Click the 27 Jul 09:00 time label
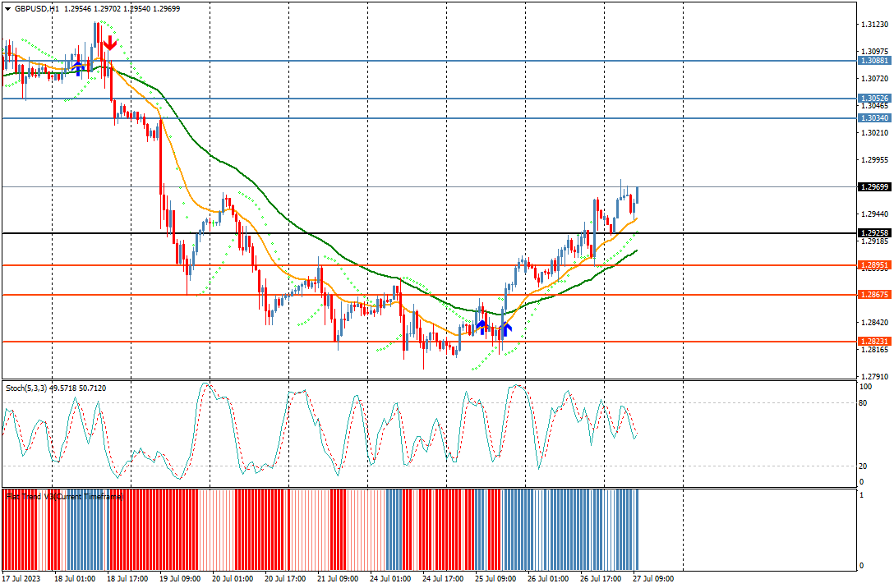The image size is (894, 588). pos(653,579)
